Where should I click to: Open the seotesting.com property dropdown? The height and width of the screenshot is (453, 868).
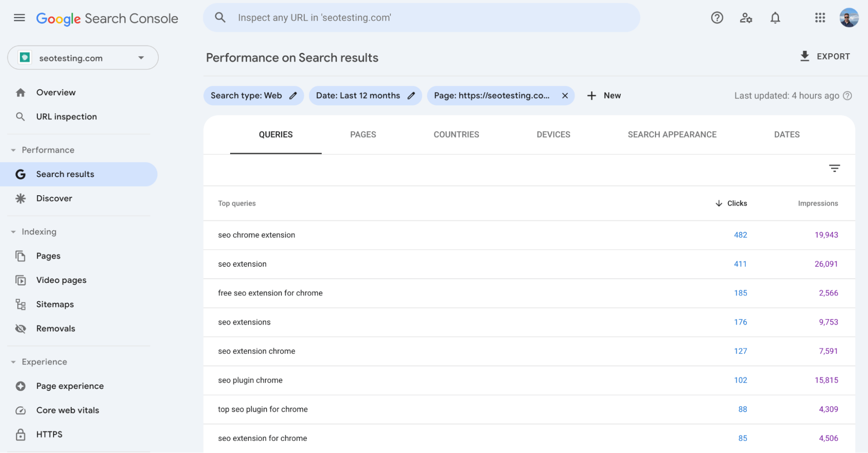83,58
